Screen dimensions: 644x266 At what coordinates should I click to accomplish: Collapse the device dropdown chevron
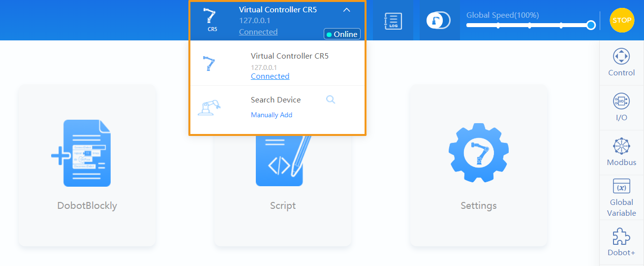(x=347, y=9)
